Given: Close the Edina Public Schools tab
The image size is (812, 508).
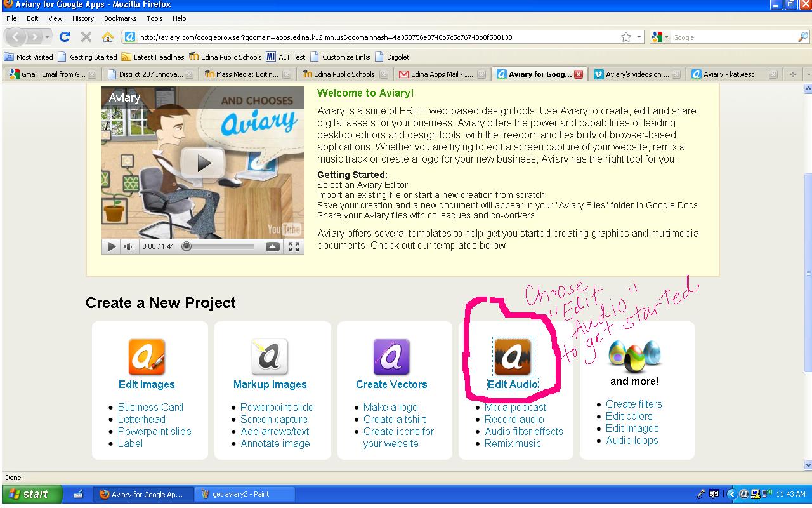Looking at the screenshot, I should pyautogui.click(x=384, y=74).
